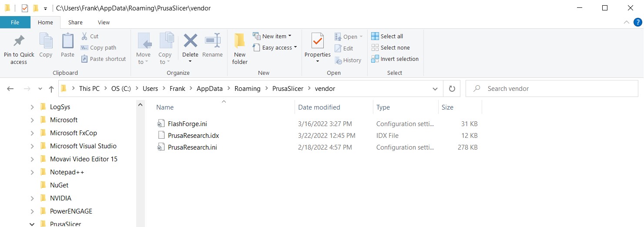Select Microsoft folder in tree

coord(64,120)
